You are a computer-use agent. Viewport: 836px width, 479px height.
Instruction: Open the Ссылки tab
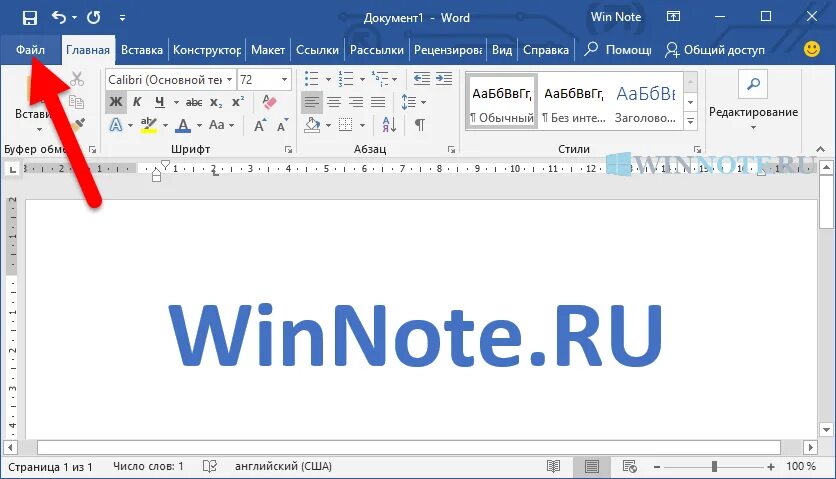[317, 50]
